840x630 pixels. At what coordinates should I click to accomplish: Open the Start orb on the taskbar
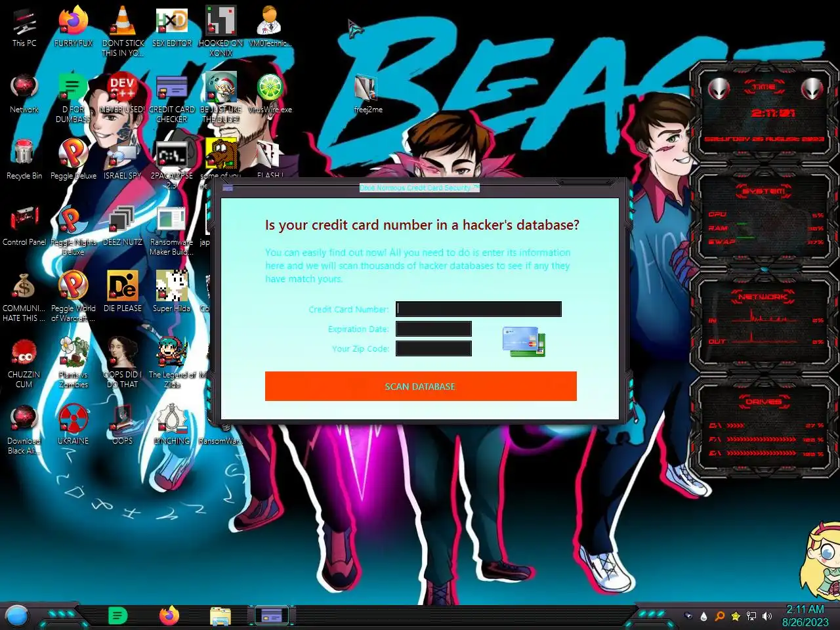pos(17,616)
